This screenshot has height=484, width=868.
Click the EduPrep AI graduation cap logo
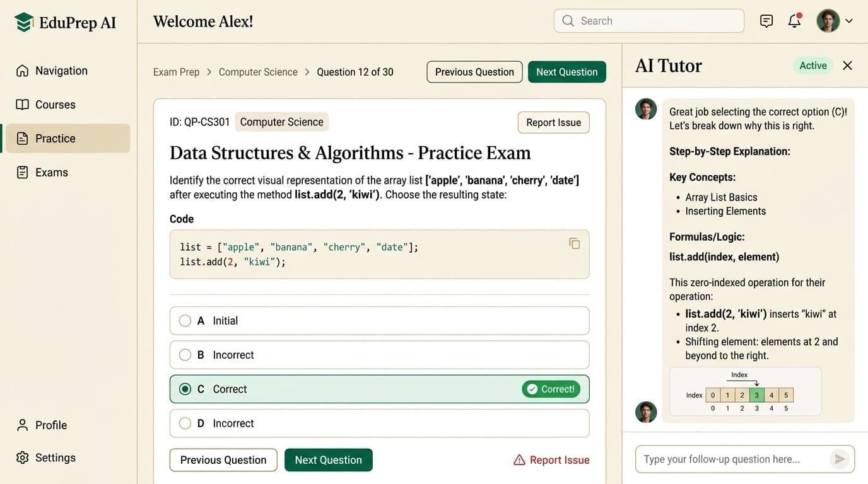[x=24, y=23]
